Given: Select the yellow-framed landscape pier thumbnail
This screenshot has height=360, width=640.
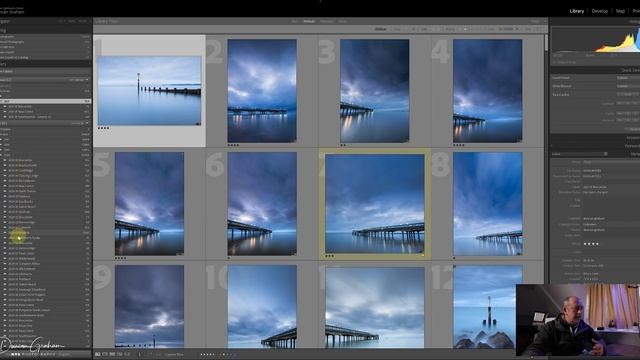Looking at the screenshot, I should 375,204.
